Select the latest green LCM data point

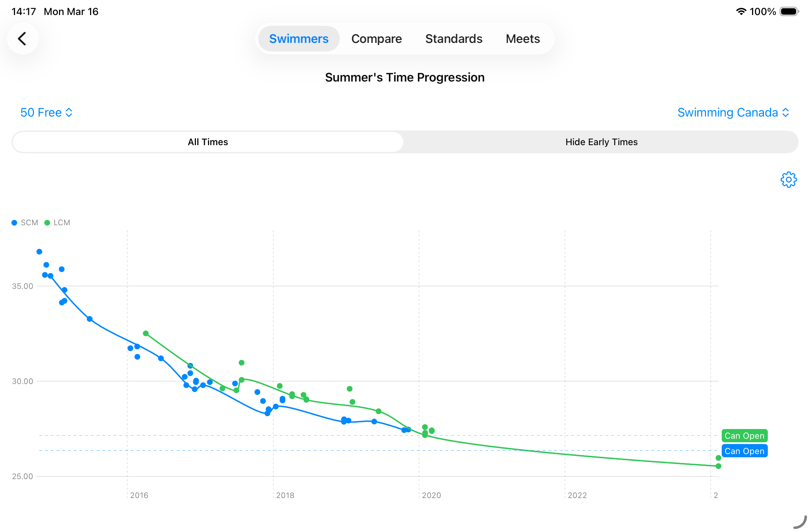718,466
